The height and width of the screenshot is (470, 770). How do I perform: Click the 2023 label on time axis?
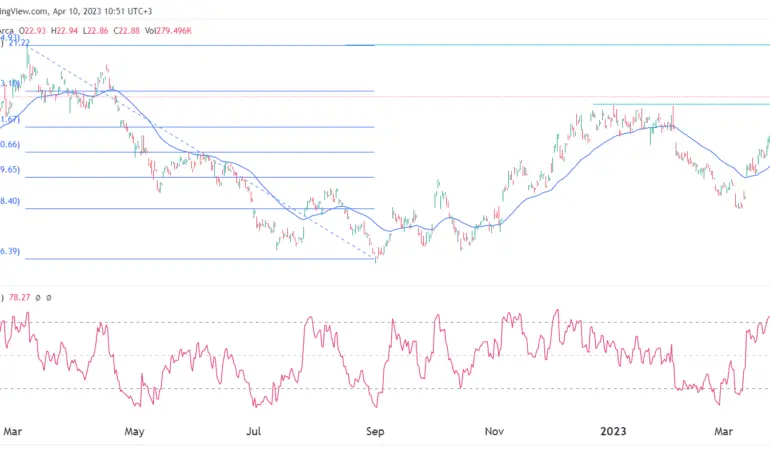tap(613, 431)
